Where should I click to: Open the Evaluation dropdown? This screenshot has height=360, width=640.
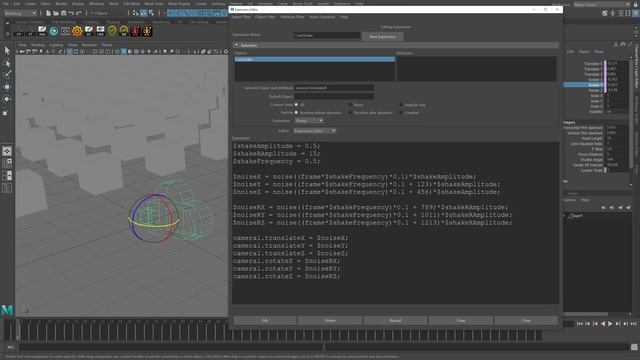click(x=309, y=121)
